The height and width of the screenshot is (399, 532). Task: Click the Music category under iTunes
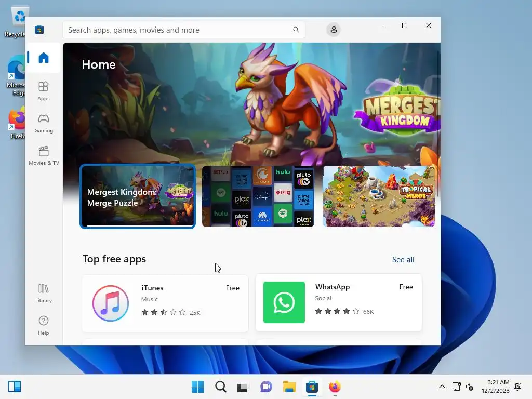[x=149, y=299]
